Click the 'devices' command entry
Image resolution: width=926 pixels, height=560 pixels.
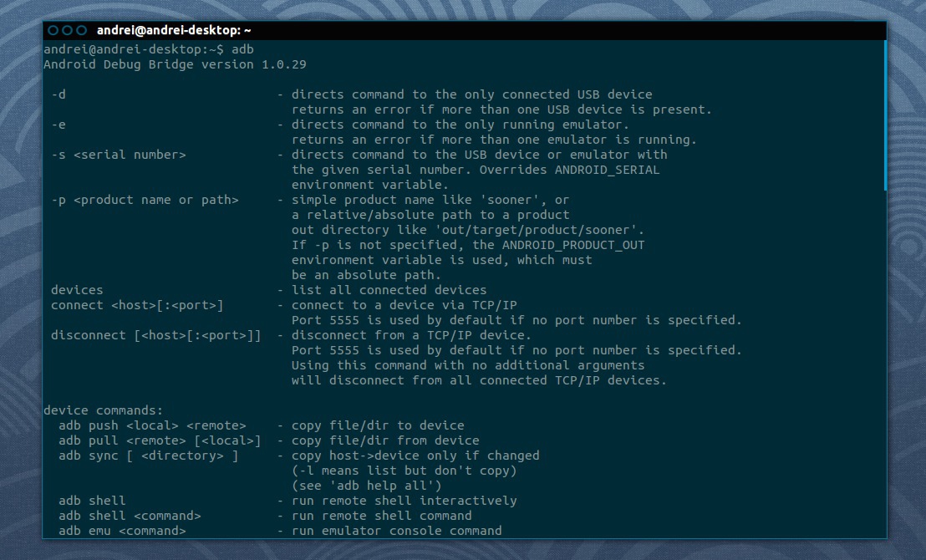click(x=77, y=290)
